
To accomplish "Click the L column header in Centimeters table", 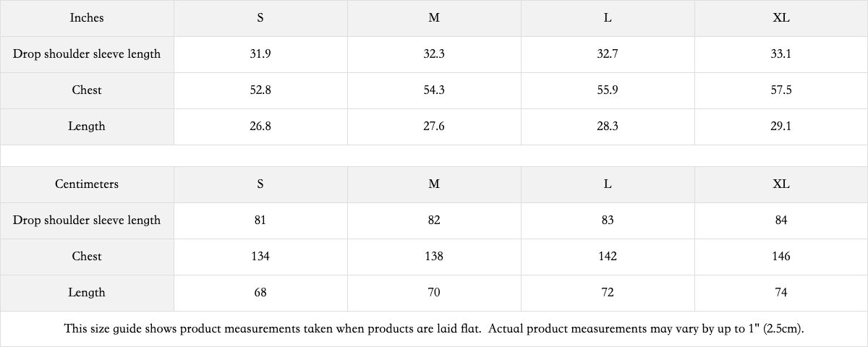I will point(608,184).
